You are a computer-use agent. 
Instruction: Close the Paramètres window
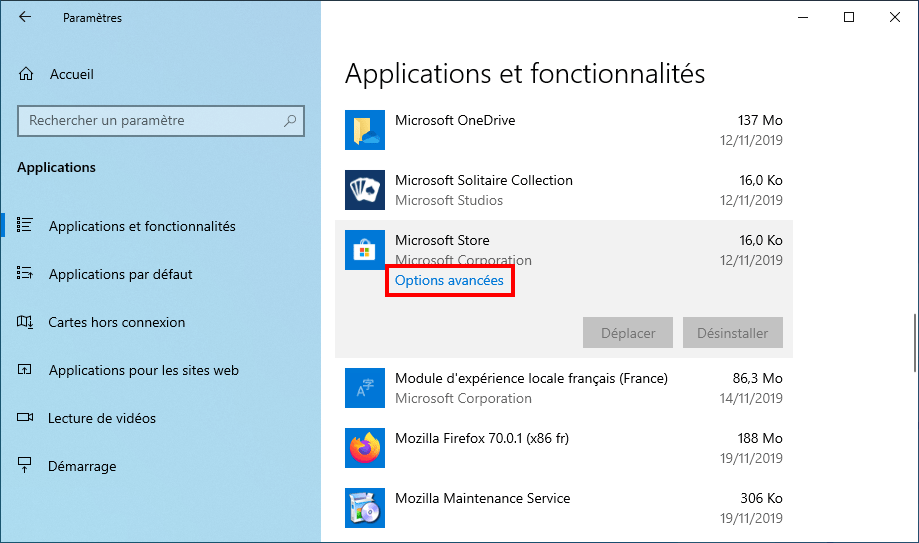click(x=894, y=17)
